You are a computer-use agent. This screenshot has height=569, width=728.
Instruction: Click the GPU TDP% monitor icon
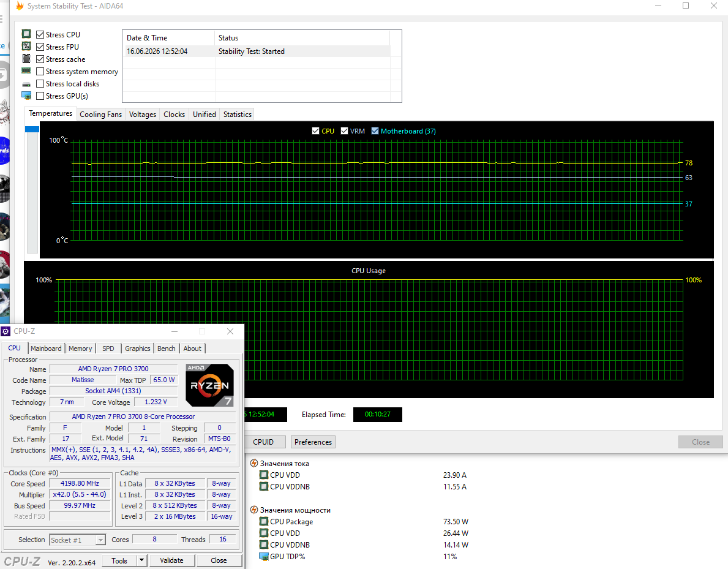tap(264, 557)
